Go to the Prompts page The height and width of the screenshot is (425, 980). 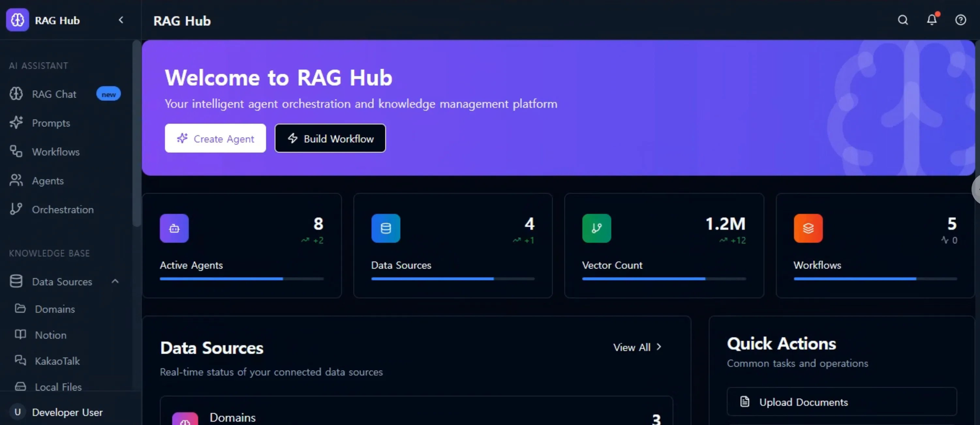51,123
